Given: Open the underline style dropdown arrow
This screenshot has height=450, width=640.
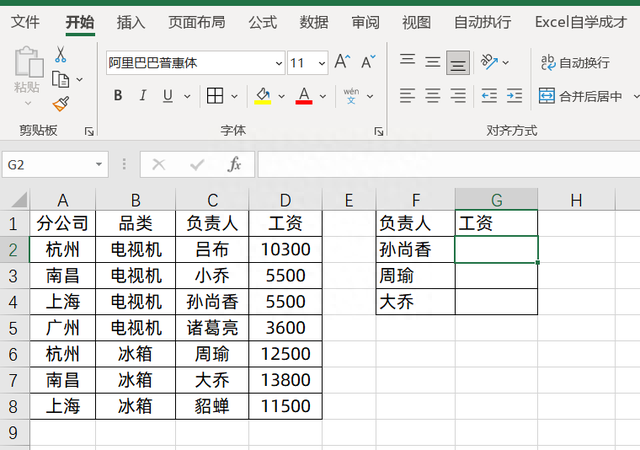Looking at the screenshot, I should click(187, 96).
